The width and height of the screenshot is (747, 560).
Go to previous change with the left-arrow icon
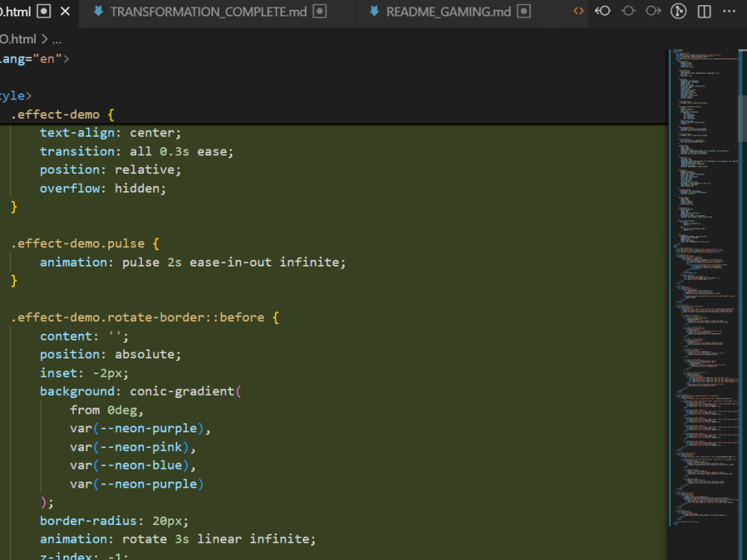click(603, 11)
